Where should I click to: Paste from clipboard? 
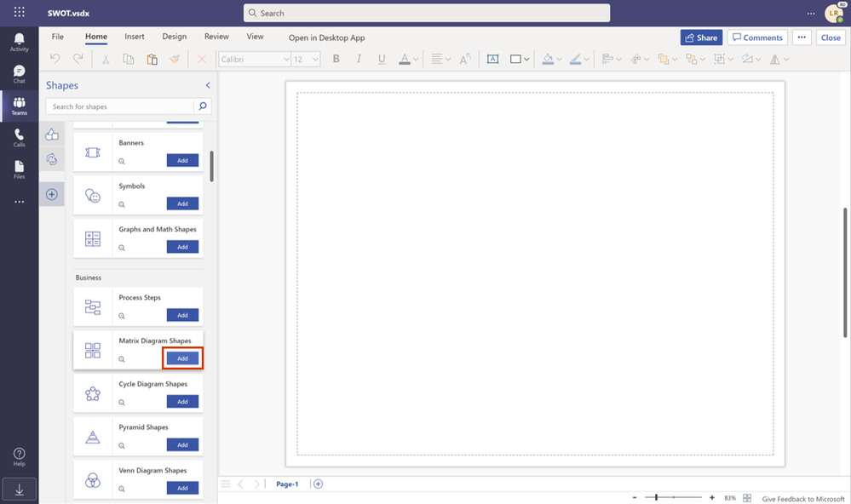(x=152, y=59)
